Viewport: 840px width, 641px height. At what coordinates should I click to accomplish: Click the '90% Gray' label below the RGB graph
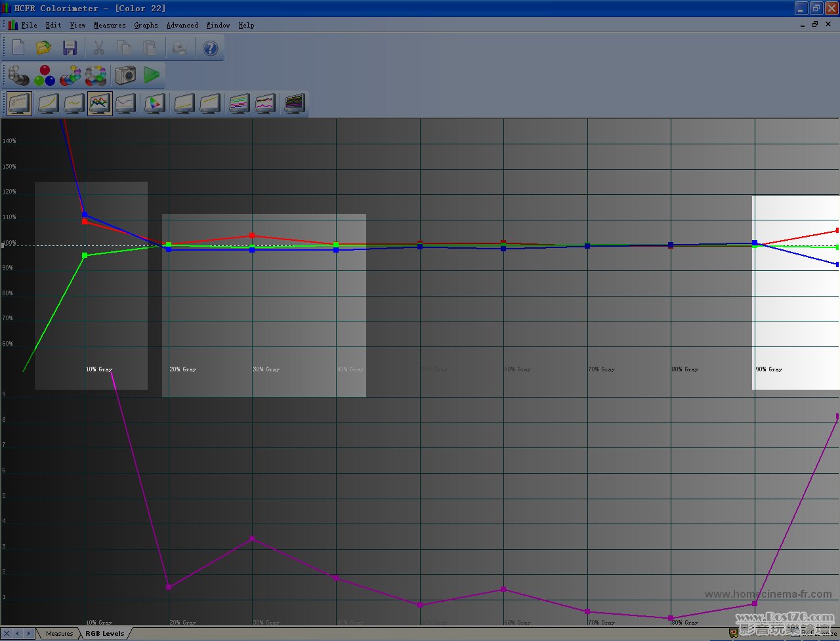[768, 369]
